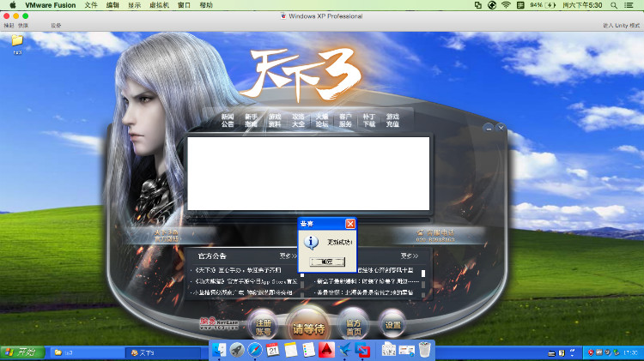Open second announcement mentioning App Store
This screenshot has width=644, height=361.
coord(245,281)
